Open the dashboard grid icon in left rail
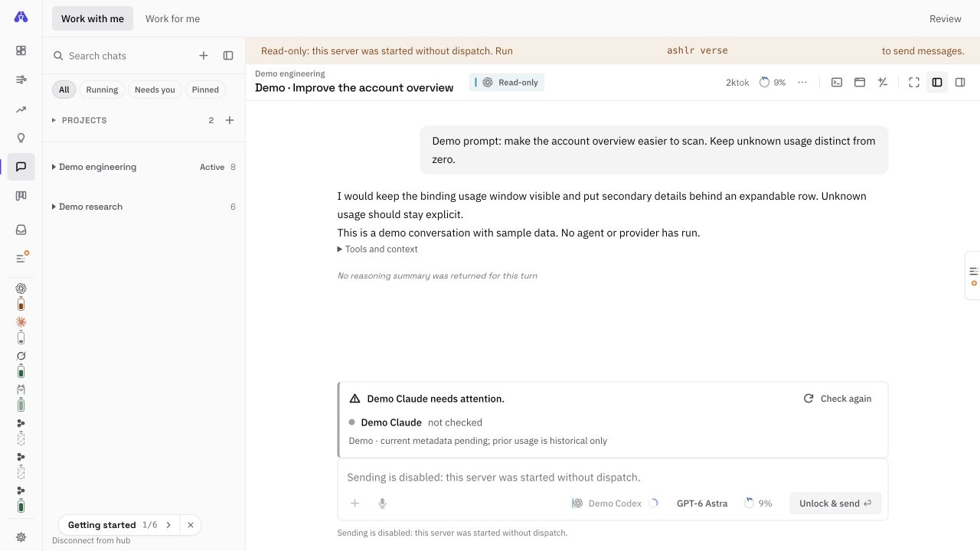 21,51
